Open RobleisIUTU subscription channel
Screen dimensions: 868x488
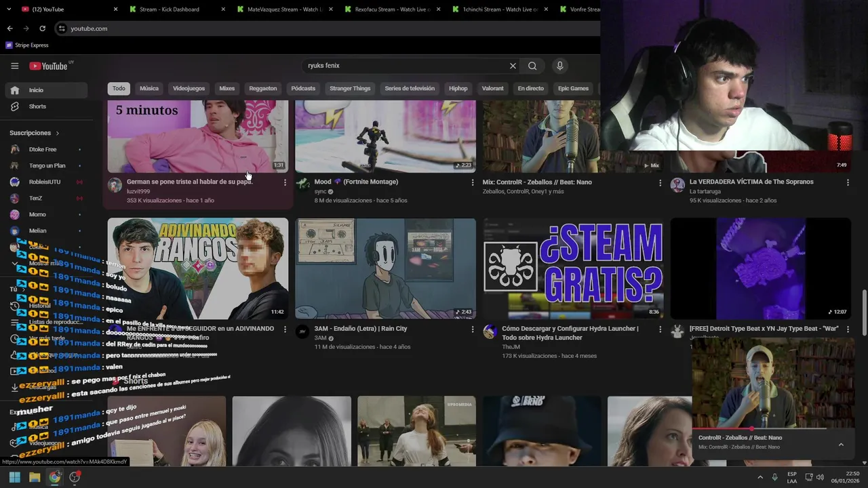coord(46,182)
